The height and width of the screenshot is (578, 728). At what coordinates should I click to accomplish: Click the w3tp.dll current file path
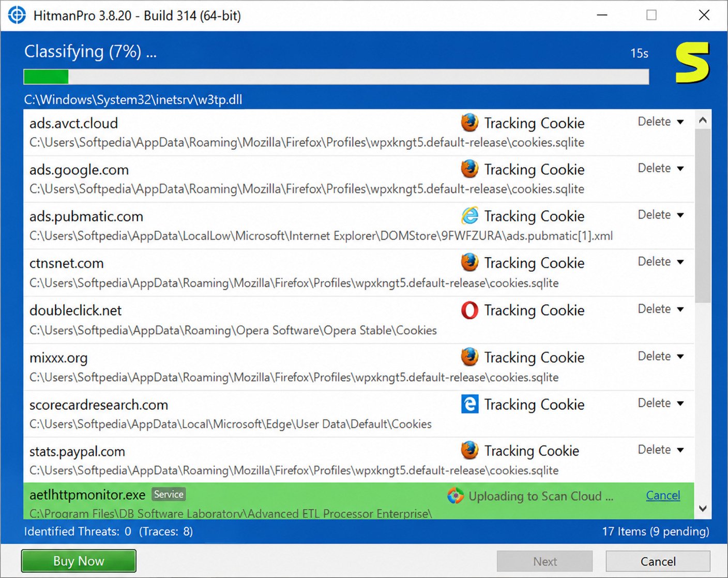pyautogui.click(x=133, y=99)
